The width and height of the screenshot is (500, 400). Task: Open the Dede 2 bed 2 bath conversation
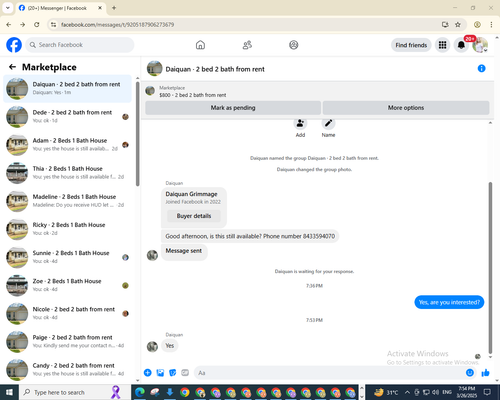[x=67, y=117]
